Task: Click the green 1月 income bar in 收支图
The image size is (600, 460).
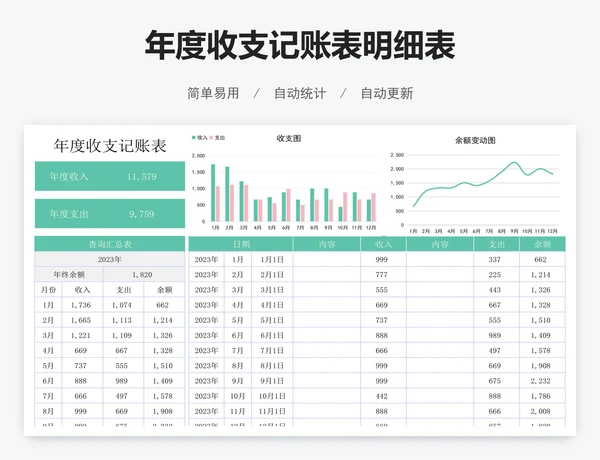Action: 213,193
